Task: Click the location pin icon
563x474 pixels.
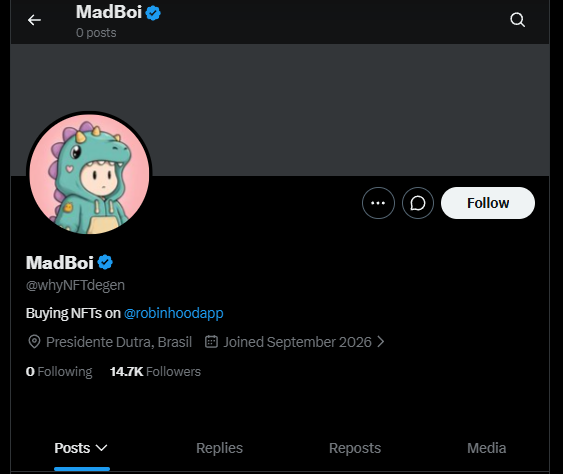Action: tap(34, 341)
